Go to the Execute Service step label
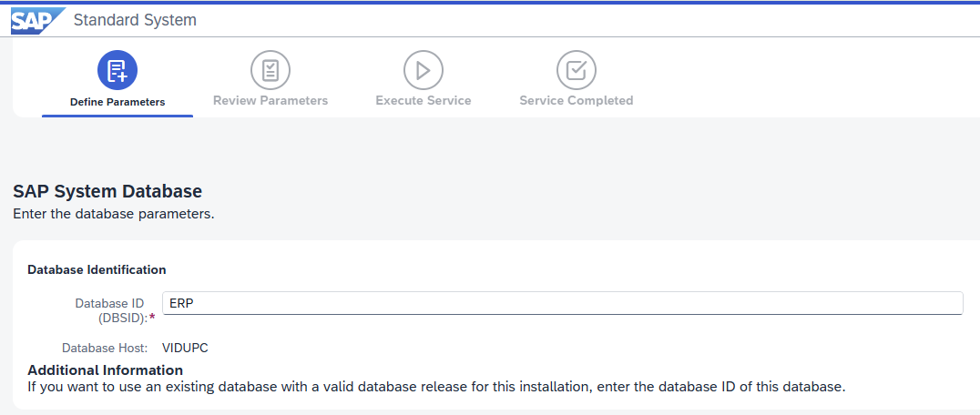Screen dimensions: 980x415 [x=424, y=100]
